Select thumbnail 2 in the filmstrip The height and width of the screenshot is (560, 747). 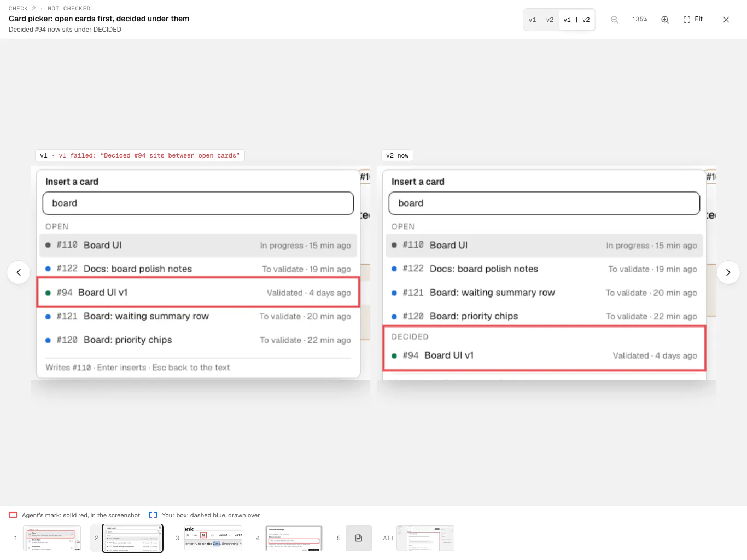(133, 538)
